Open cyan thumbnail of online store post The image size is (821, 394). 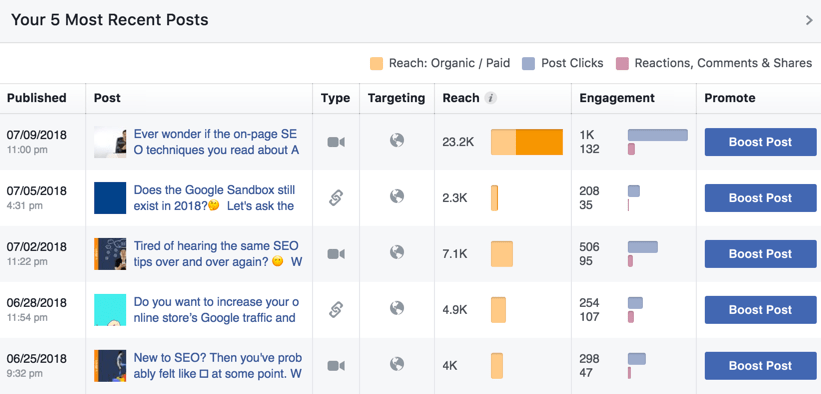click(x=110, y=310)
